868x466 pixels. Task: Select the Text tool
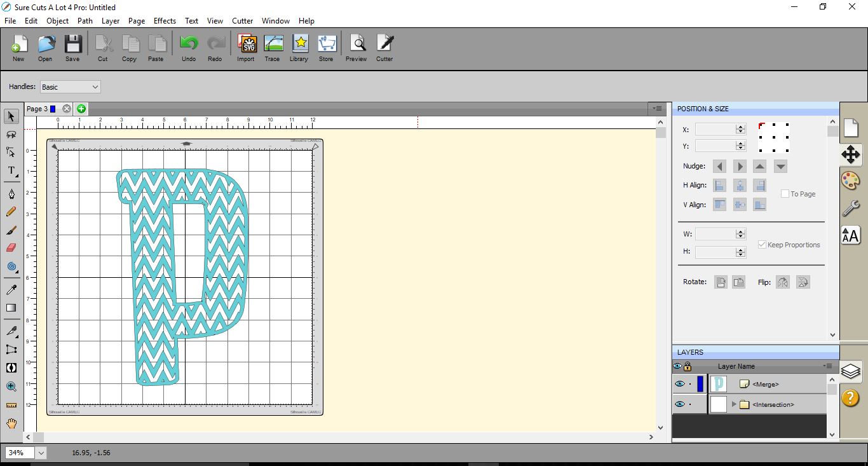[x=11, y=170]
